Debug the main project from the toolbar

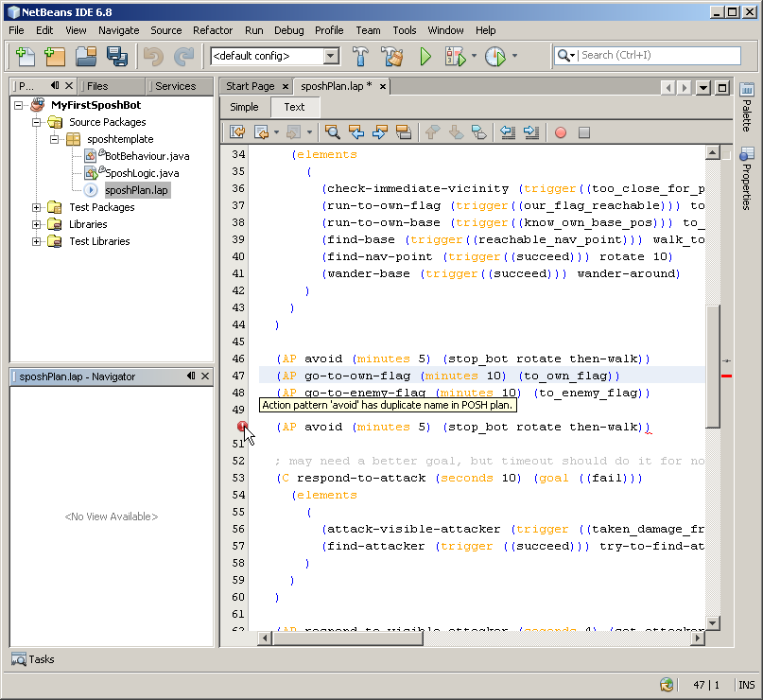[x=455, y=57]
